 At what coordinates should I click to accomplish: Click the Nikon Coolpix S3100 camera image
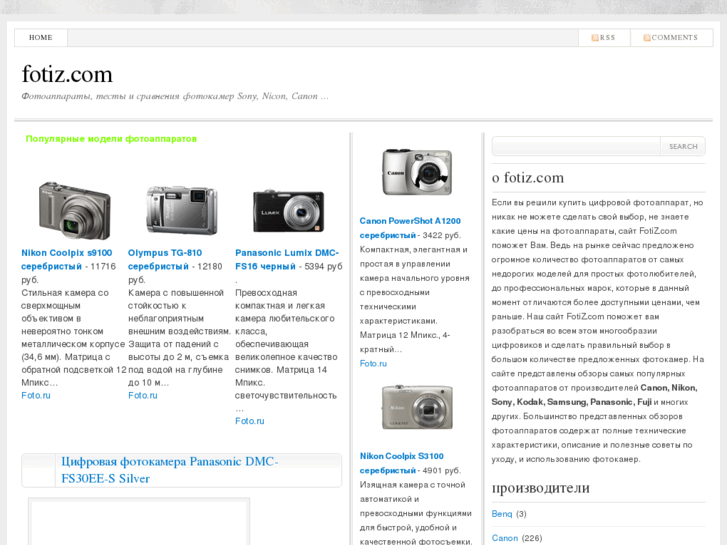click(x=417, y=407)
